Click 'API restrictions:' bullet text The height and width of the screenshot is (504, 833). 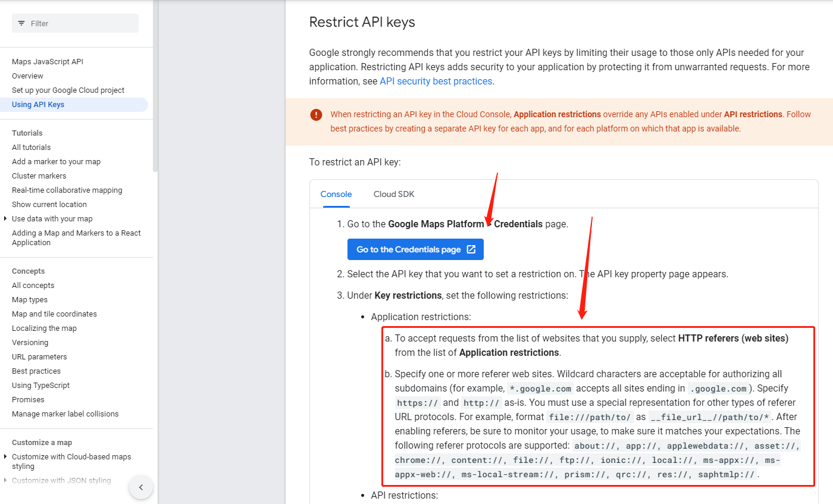[x=405, y=495]
